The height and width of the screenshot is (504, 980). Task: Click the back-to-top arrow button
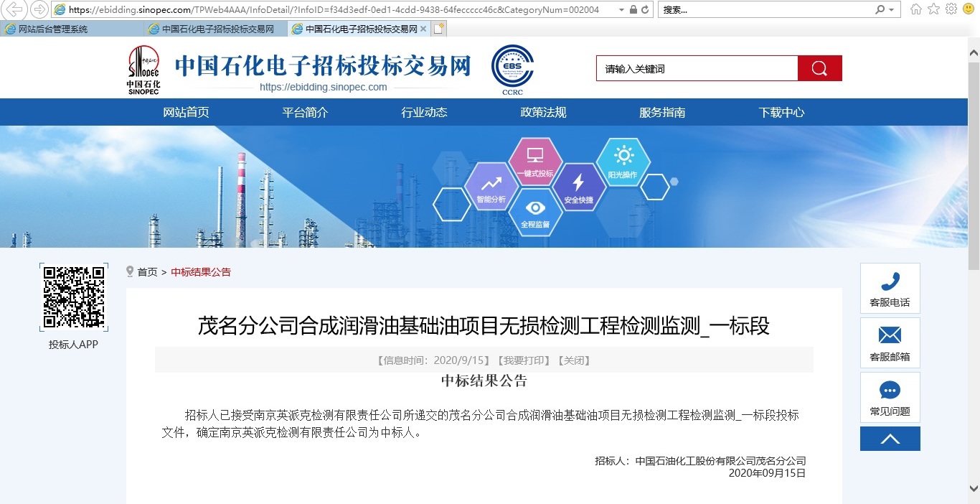tap(890, 438)
